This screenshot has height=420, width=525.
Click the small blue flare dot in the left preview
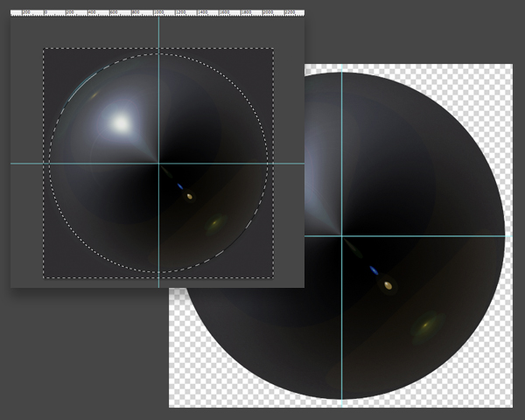point(180,186)
